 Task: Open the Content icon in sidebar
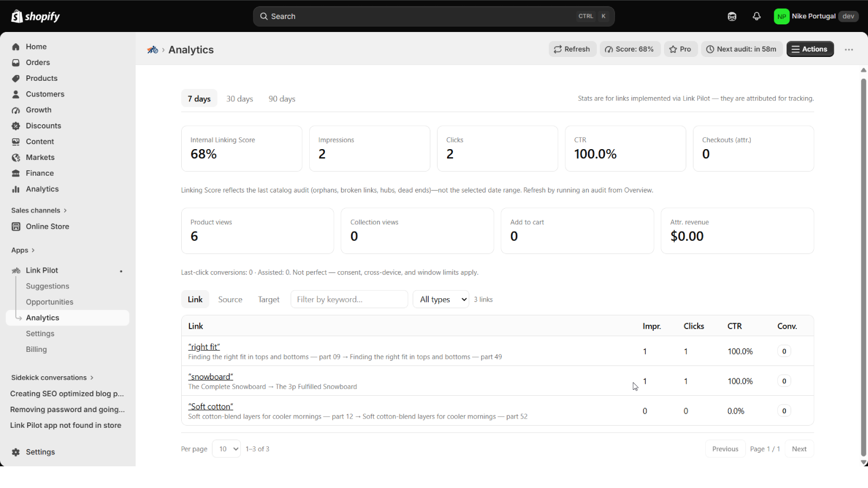pos(16,142)
